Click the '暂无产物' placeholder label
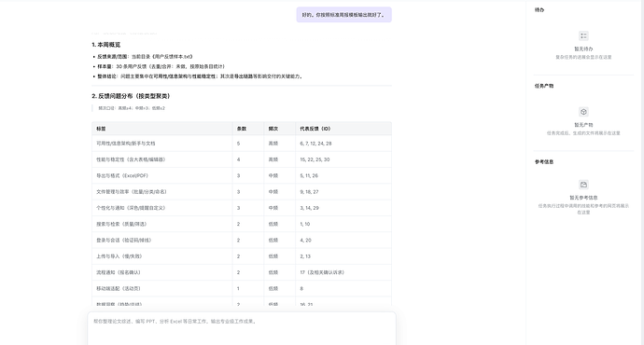Image resolution: width=644 pixels, height=345 pixels. click(x=583, y=125)
